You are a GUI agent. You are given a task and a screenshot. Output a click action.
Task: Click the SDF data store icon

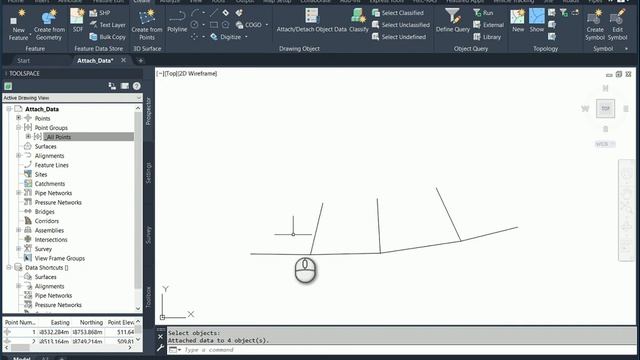77,21
